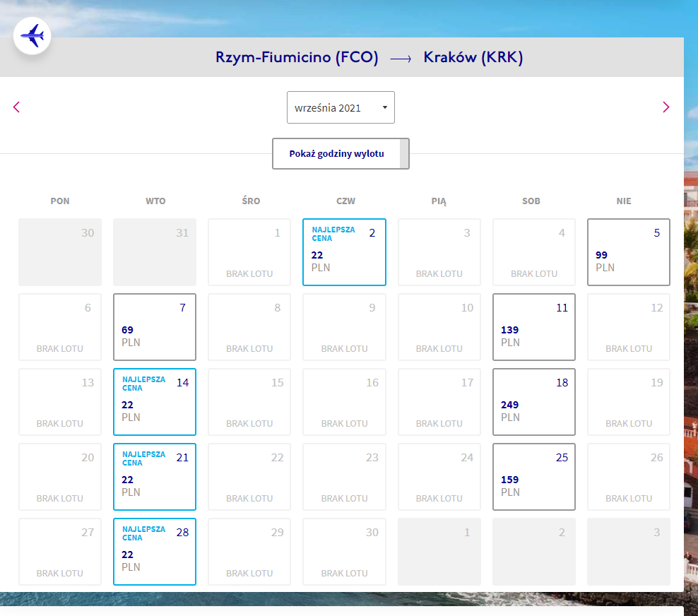The height and width of the screenshot is (616, 698).
Task: Select September 2 flight for 22 PLN
Action: 344,252
